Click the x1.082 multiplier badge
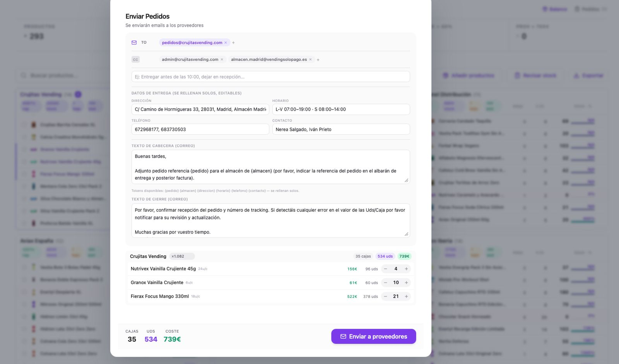 tap(182, 256)
